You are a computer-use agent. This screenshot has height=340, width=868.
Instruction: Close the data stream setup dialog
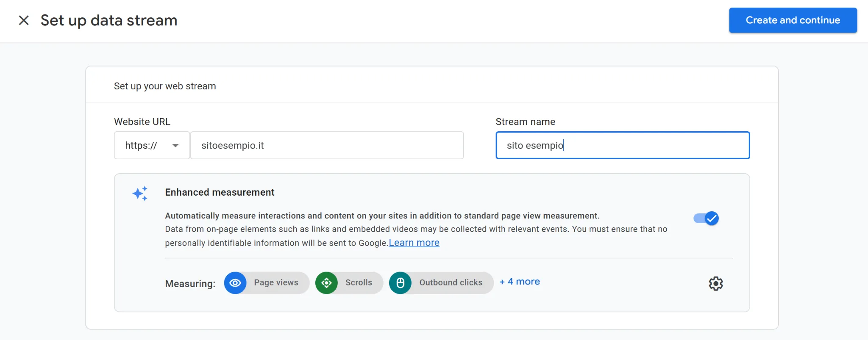pyautogui.click(x=24, y=20)
